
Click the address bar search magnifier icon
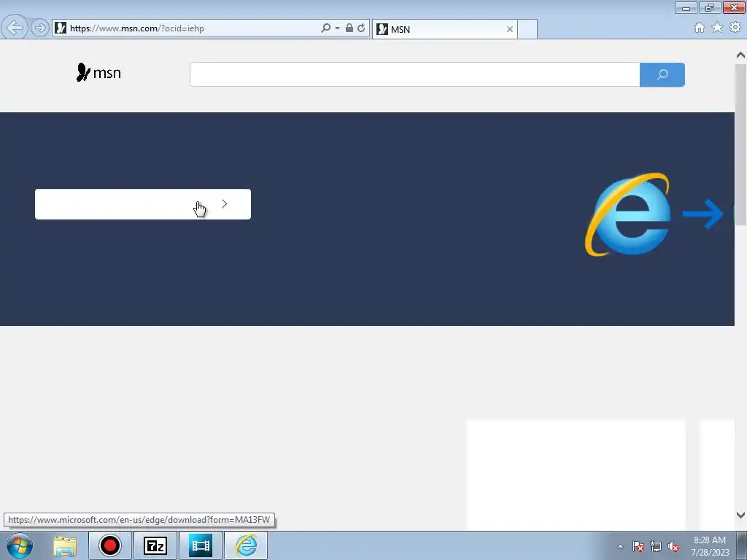coord(326,28)
